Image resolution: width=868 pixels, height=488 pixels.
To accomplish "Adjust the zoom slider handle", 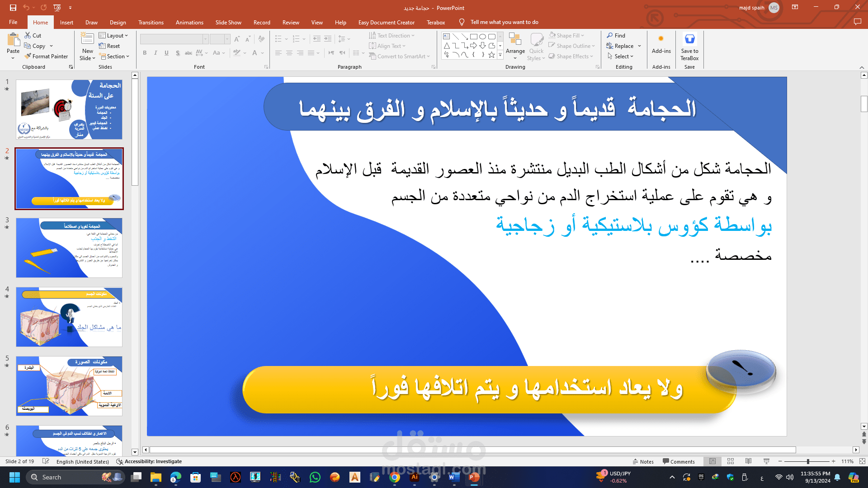I will [x=808, y=461].
